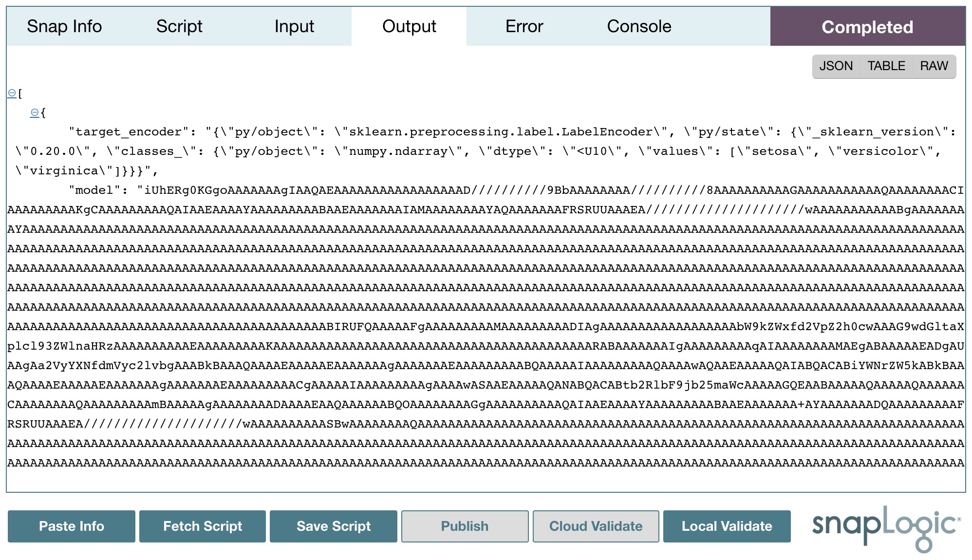Run Cloud Validate
The image size is (972, 560).
click(596, 526)
